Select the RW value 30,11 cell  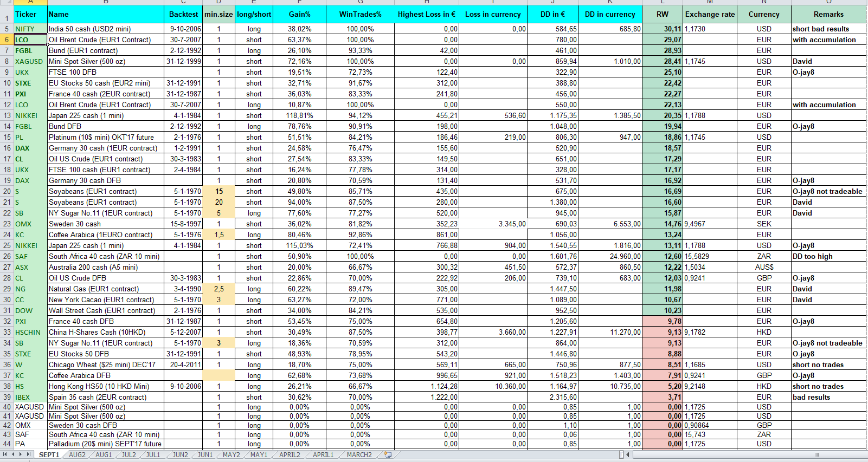[x=663, y=29]
